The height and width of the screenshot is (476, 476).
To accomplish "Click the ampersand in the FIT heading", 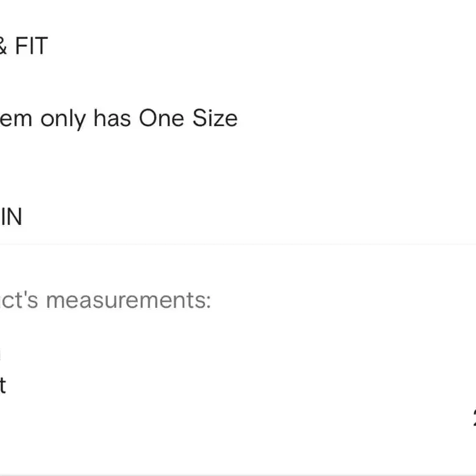I will click(3, 46).
